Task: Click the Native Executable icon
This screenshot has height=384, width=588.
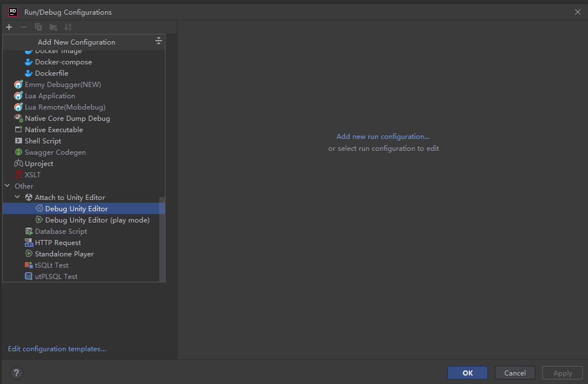Action: click(x=19, y=129)
